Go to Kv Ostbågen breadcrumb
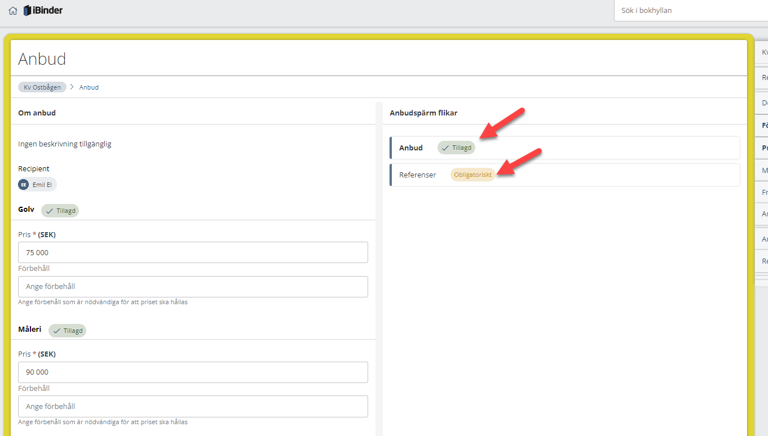The width and height of the screenshot is (768, 436). (42, 87)
